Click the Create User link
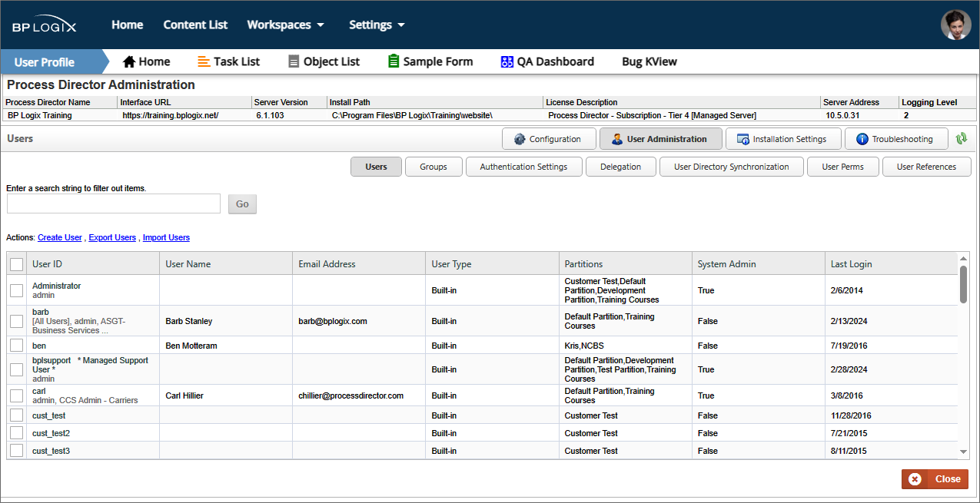Screen dimensions: 980x503 tap(60, 238)
